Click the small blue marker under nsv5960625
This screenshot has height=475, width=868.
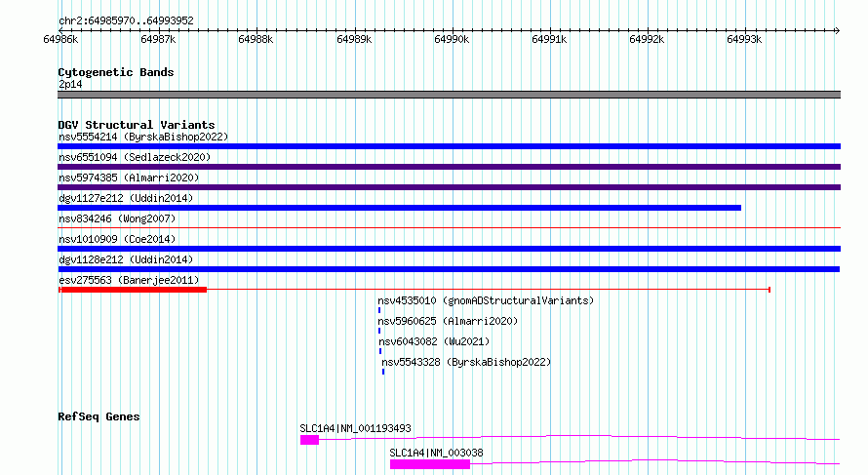click(379, 331)
